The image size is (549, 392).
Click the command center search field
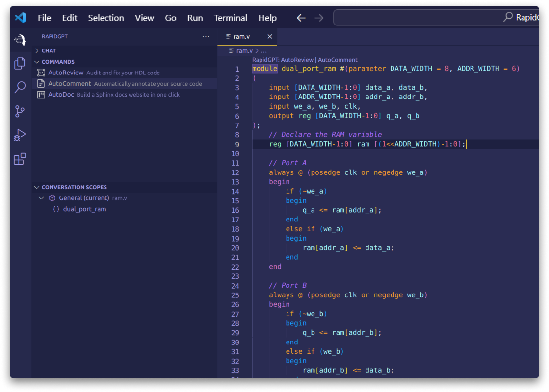tap(436, 17)
